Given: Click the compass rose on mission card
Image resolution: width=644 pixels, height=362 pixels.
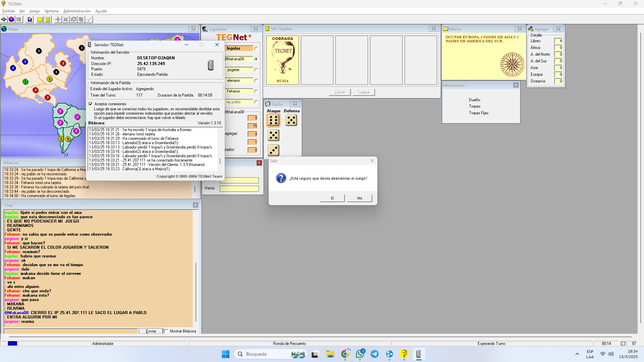Looking at the screenshot, I should pos(512,64).
